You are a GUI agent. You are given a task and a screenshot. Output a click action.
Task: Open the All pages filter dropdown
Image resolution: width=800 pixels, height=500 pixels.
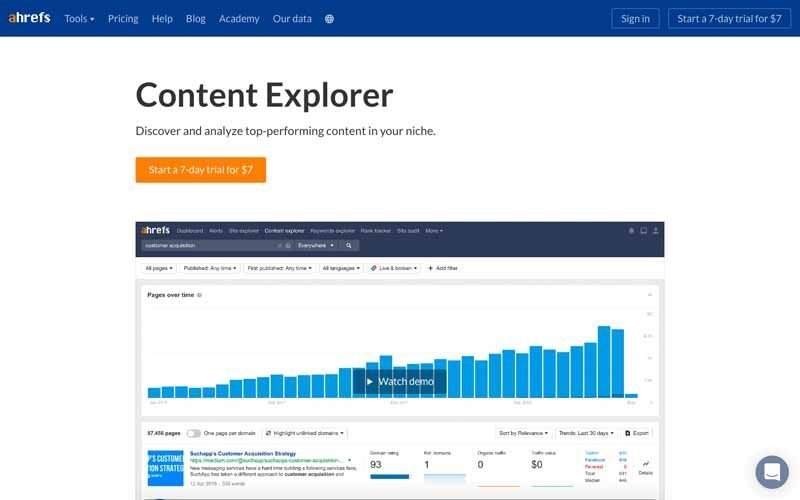click(x=159, y=268)
